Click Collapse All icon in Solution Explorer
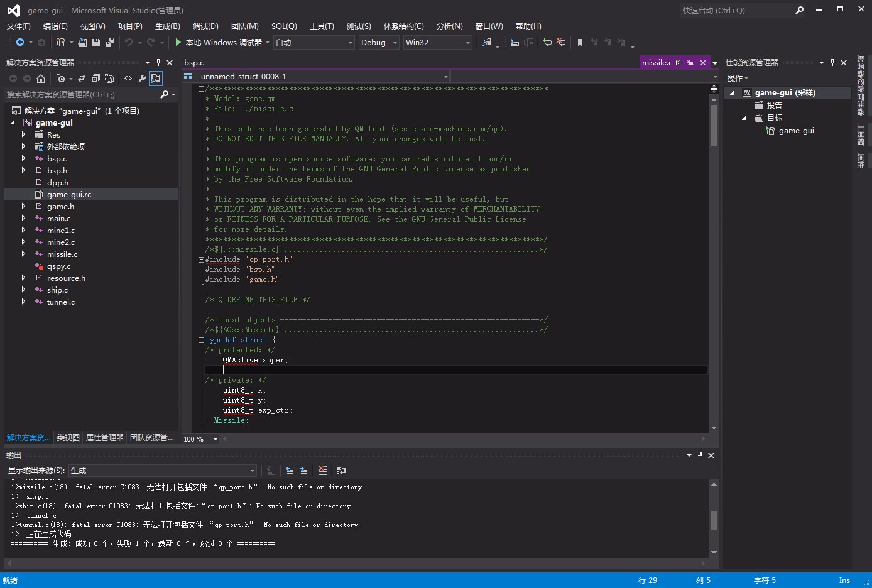Image resolution: width=872 pixels, height=588 pixels. [x=95, y=79]
